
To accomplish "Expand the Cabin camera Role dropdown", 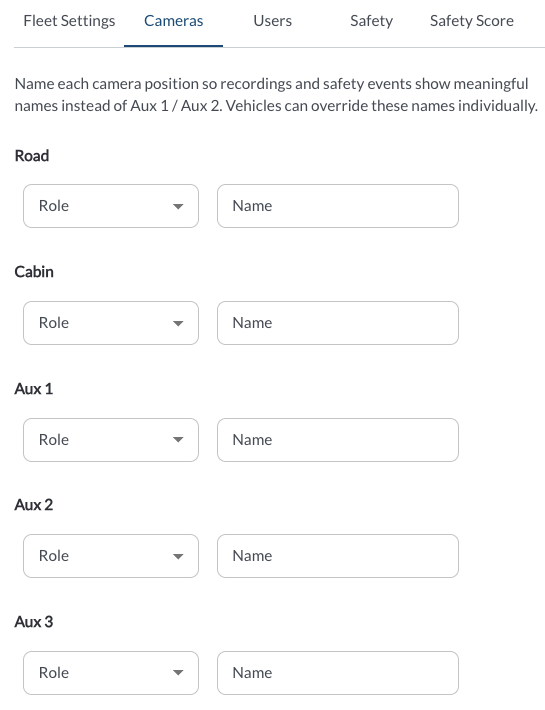I will pos(111,323).
